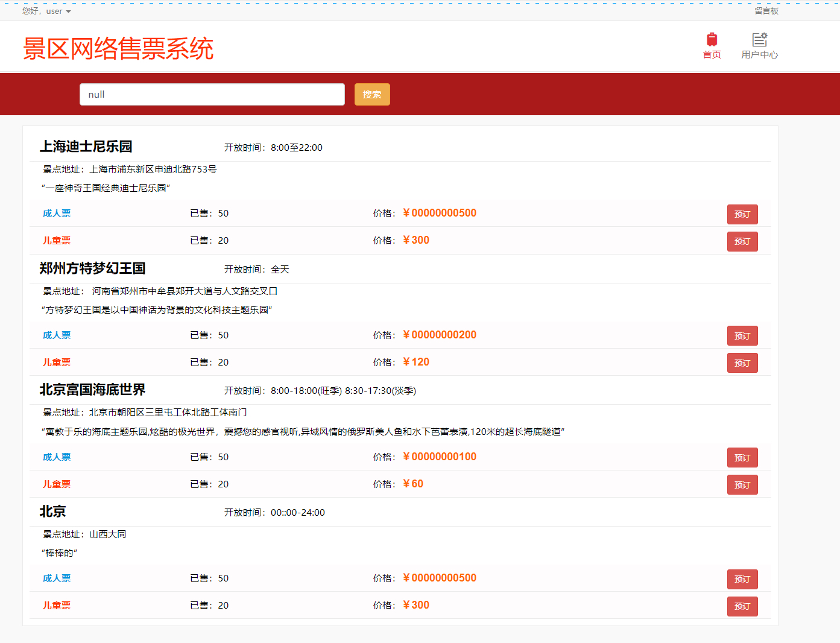Book the 北京 scenic spot child ticket
The image size is (840, 643).
tap(742, 606)
